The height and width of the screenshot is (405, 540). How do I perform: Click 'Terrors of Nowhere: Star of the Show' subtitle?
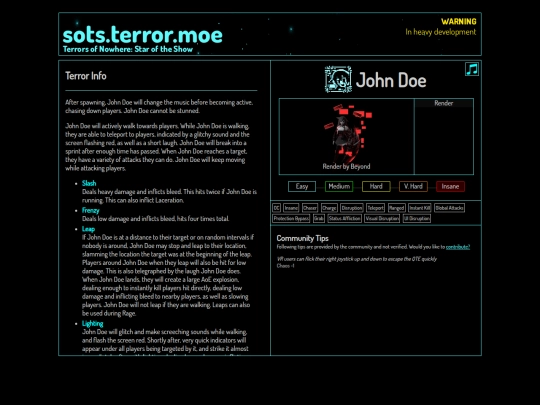pos(128,49)
